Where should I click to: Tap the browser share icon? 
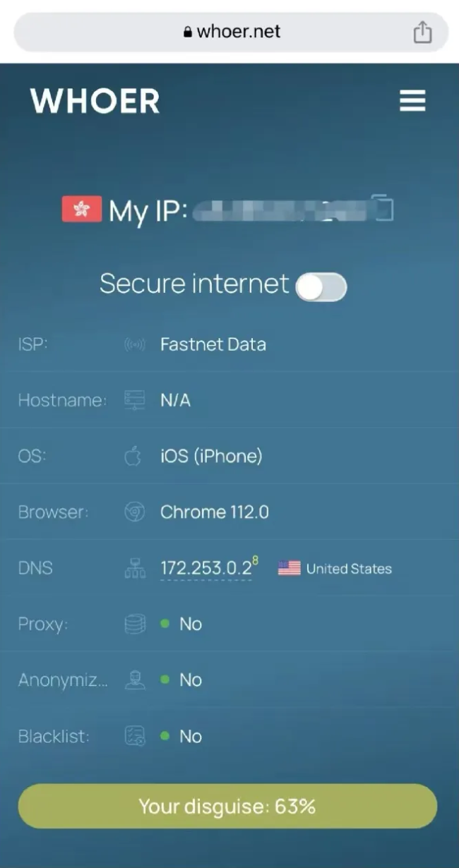click(x=422, y=32)
